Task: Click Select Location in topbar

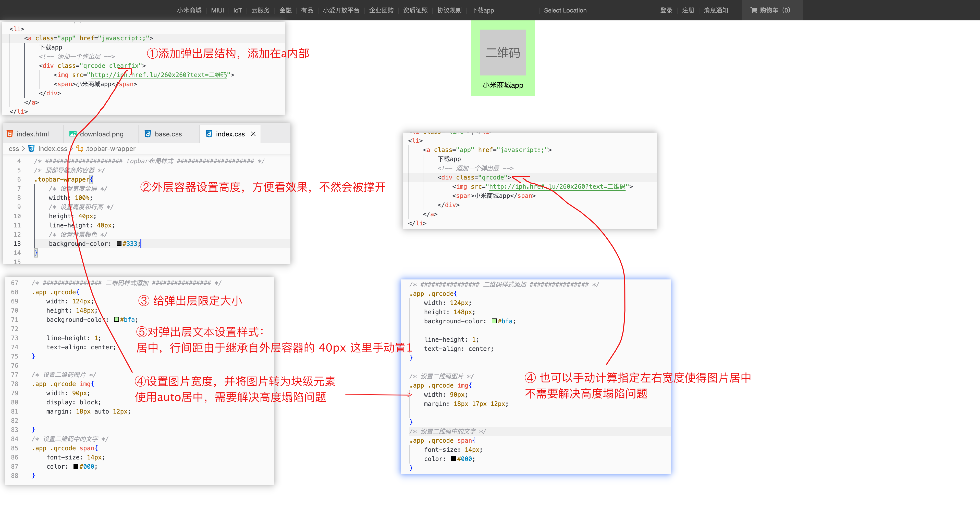Action: tap(565, 10)
